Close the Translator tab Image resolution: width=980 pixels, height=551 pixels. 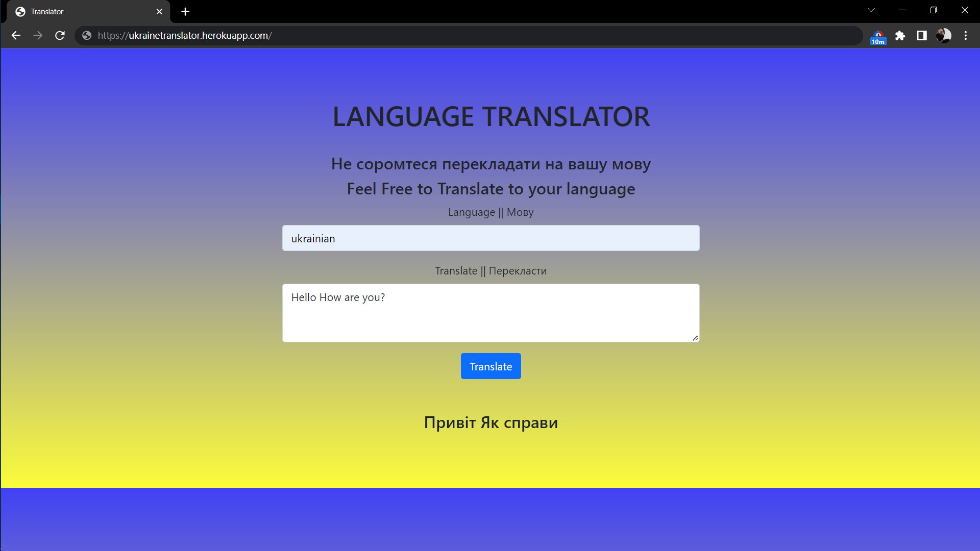point(159,11)
